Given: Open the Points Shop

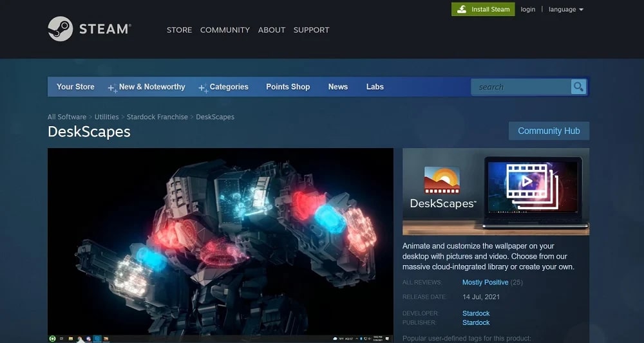Looking at the screenshot, I should click(288, 87).
